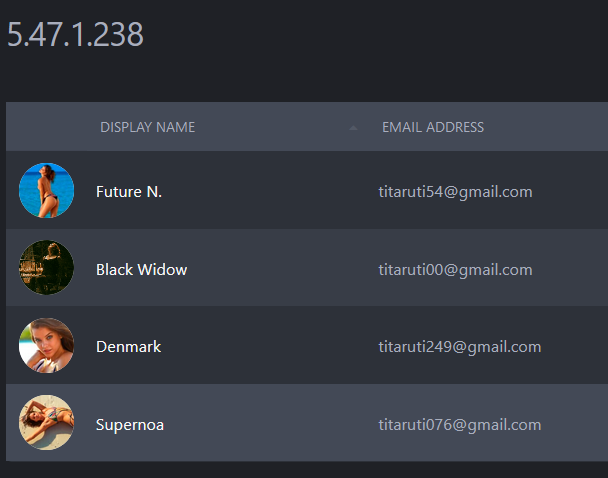Image resolution: width=608 pixels, height=478 pixels.
Task: Choose the Supernoa display name
Action: 130,425
